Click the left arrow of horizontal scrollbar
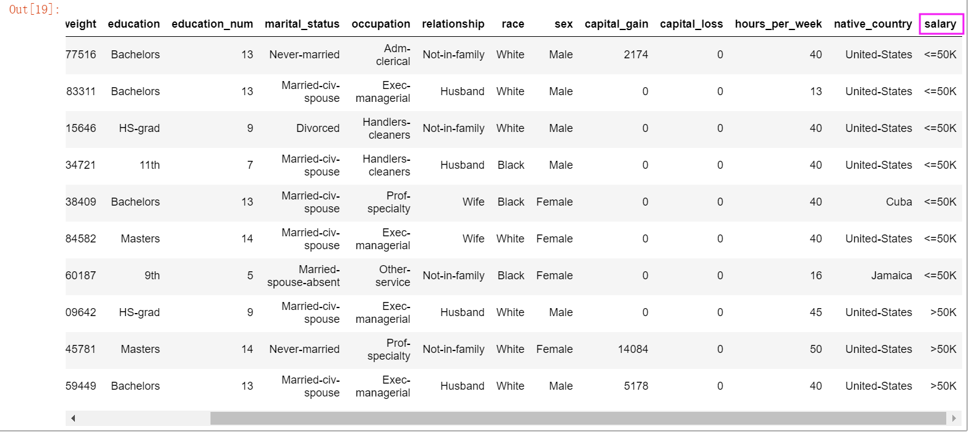Viewport: 980px width, 437px height. point(73,418)
